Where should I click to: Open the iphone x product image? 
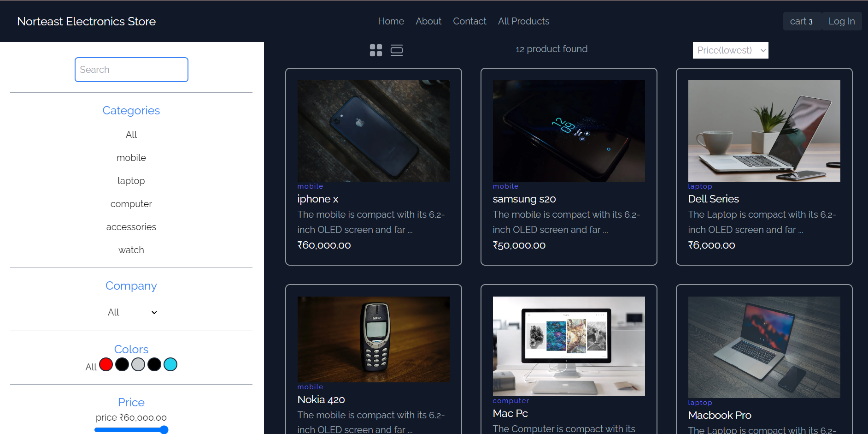click(x=373, y=131)
